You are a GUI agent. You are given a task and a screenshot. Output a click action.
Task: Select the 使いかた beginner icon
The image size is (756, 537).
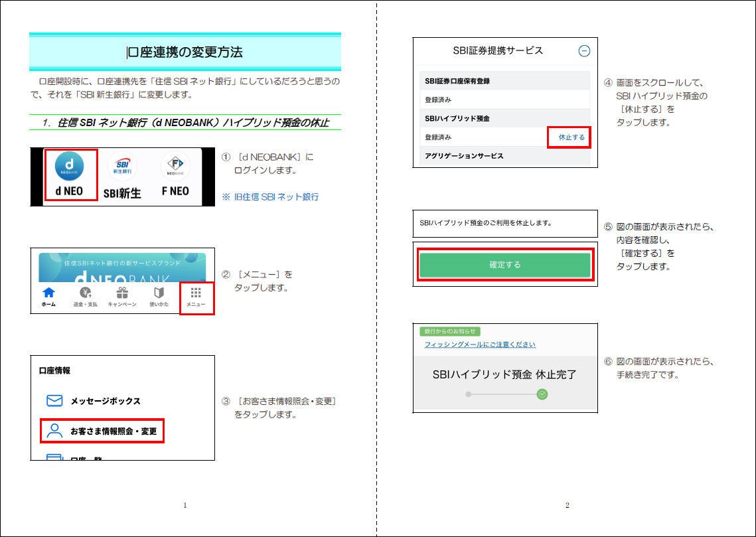click(x=159, y=293)
